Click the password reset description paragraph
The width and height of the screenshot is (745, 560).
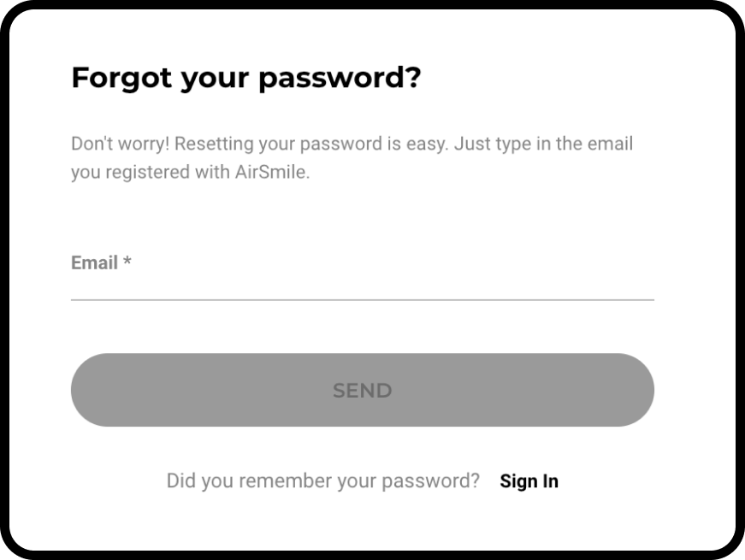352,158
